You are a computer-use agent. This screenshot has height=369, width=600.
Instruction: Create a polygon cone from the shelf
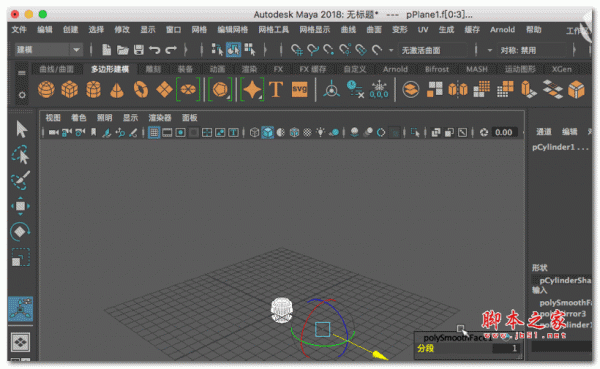117,90
